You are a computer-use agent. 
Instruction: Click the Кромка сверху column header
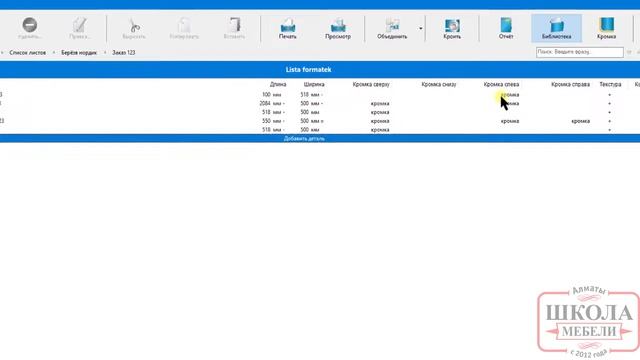click(x=371, y=84)
